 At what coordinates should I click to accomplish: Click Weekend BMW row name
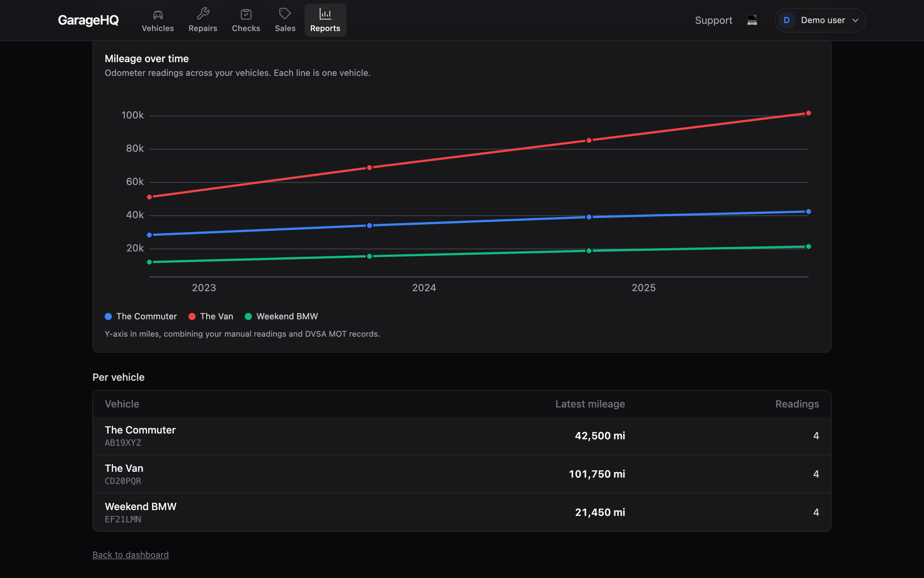tap(140, 506)
